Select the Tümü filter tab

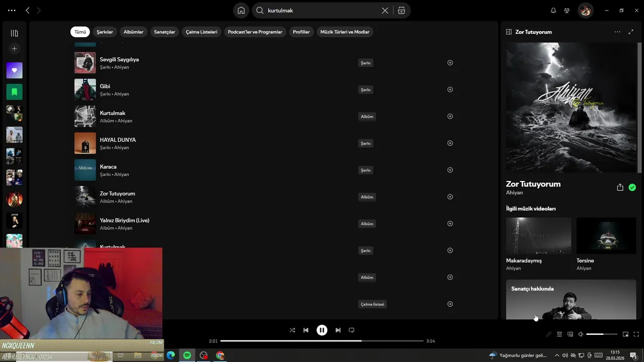tap(80, 32)
